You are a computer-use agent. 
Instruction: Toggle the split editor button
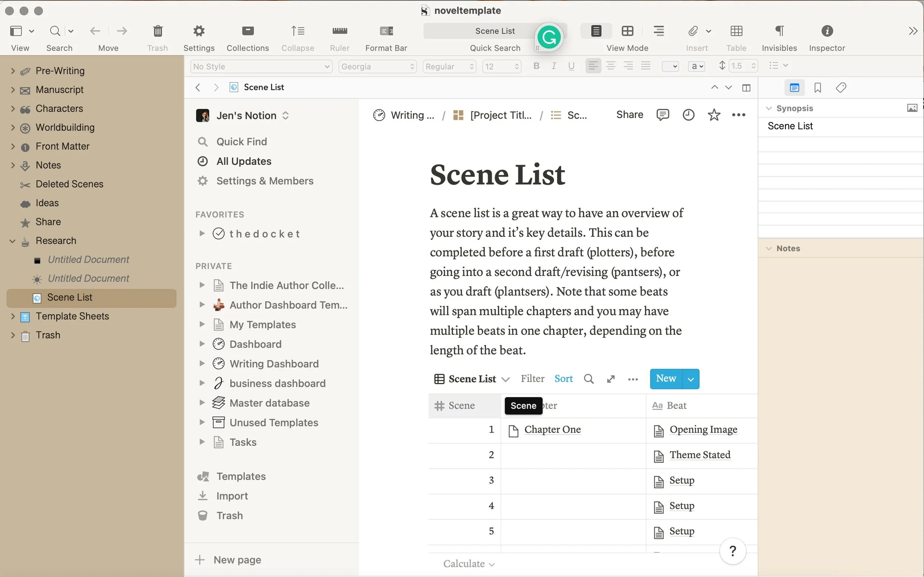(x=746, y=88)
